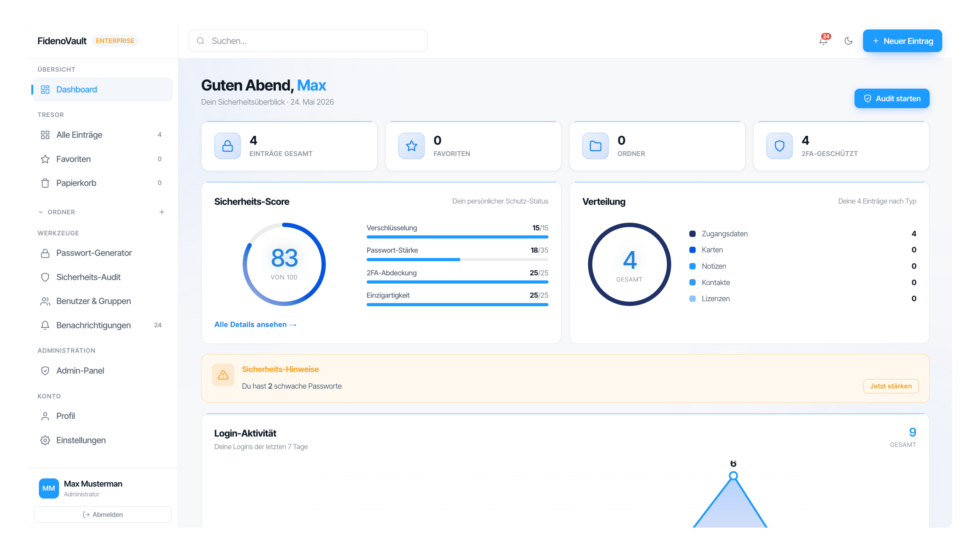Screen dimensions: 980x551
Task: Click the Lizenzen legend color swatch
Action: tap(692, 299)
